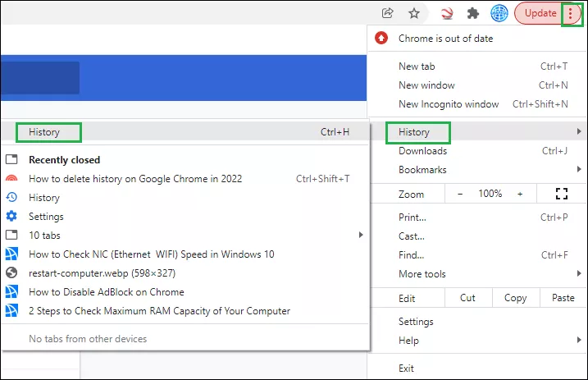This screenshot has width=588, height=380.
Task: Click the Update button
Action: pyautogui.click(x=540, y=13)
